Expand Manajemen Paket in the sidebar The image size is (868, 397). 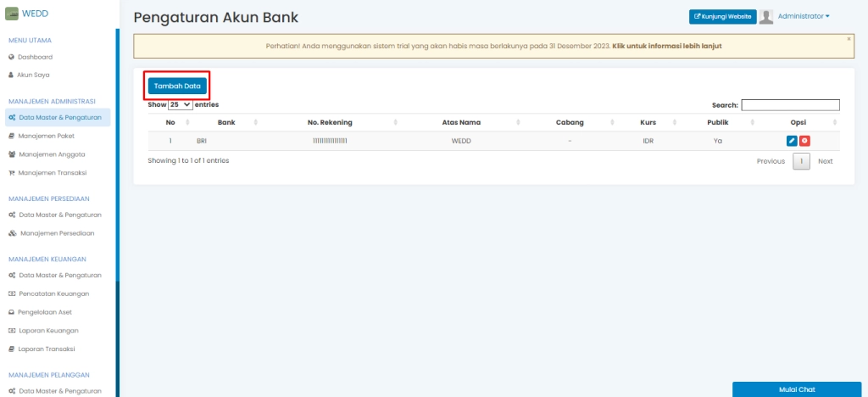(x=53, y=136)
